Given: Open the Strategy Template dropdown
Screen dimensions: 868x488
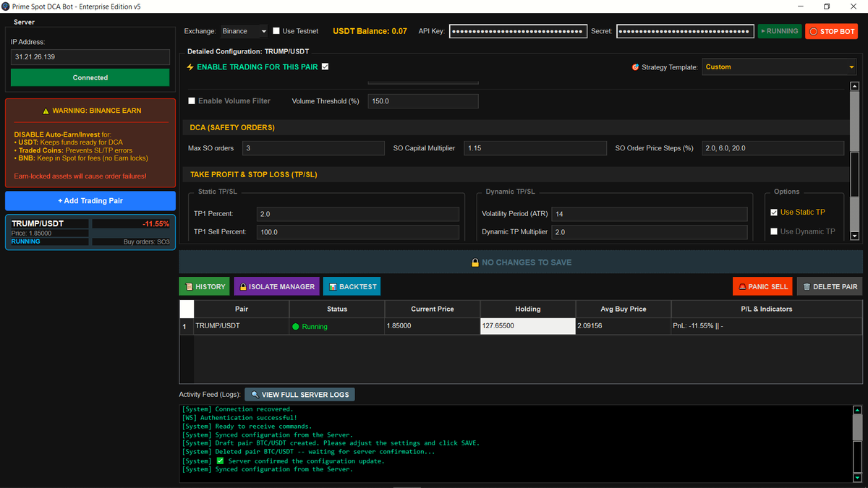Looking at the screenshot, I should [x=780, y=67].
